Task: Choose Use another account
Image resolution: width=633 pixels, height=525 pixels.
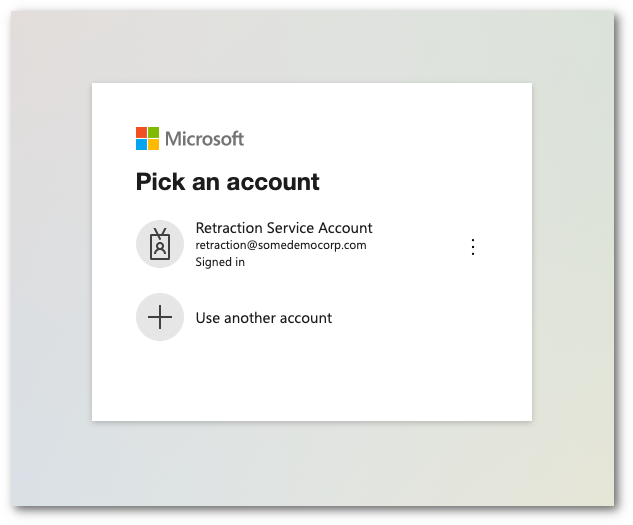Action: tap(264, 318)
